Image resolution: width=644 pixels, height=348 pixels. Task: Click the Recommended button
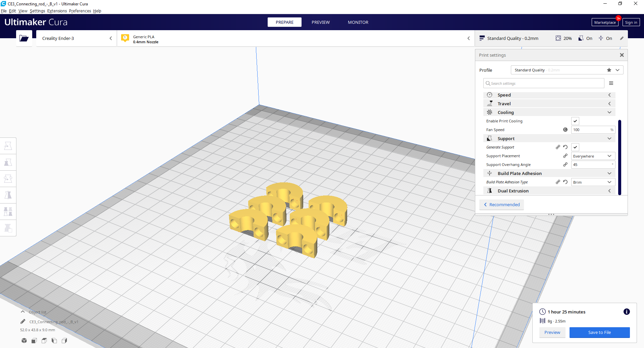point(502,205)
